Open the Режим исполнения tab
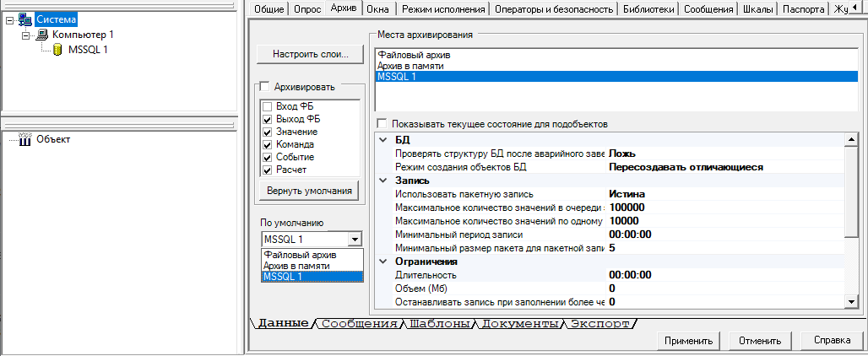 tap(443, 8)
